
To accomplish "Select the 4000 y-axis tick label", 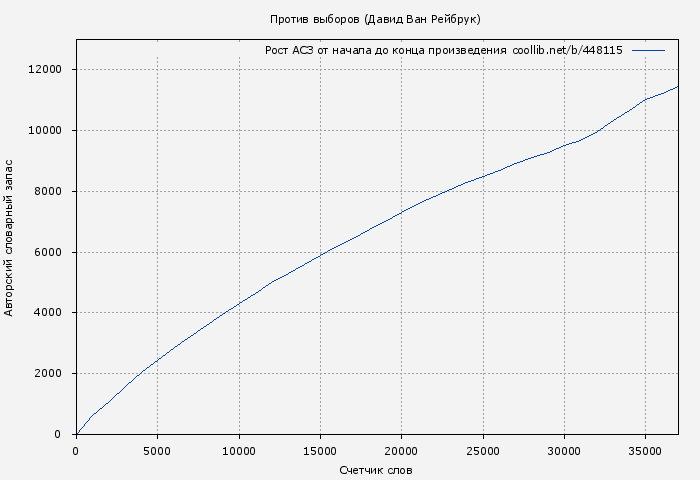I will pos(48,313).
